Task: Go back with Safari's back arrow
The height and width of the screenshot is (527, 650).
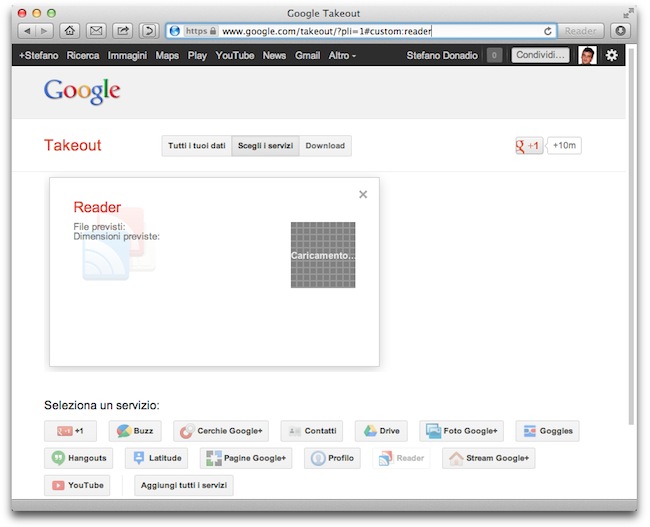Action: click(x=27, y=31)
